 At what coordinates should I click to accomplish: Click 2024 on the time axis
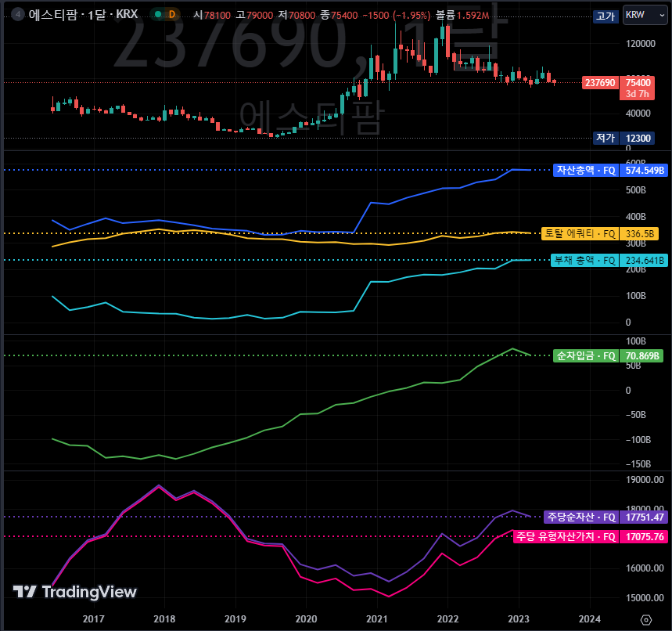(x=590, y=619)
